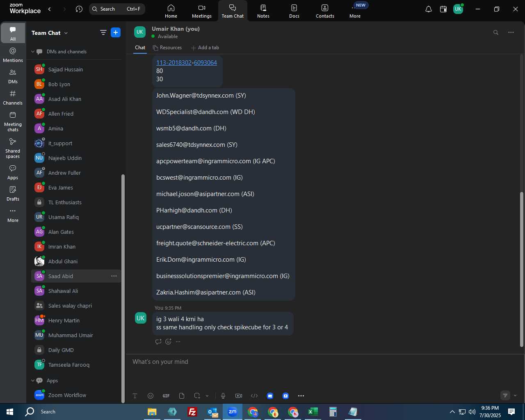Open Apps in the left sidebar

tap(13, 172)
